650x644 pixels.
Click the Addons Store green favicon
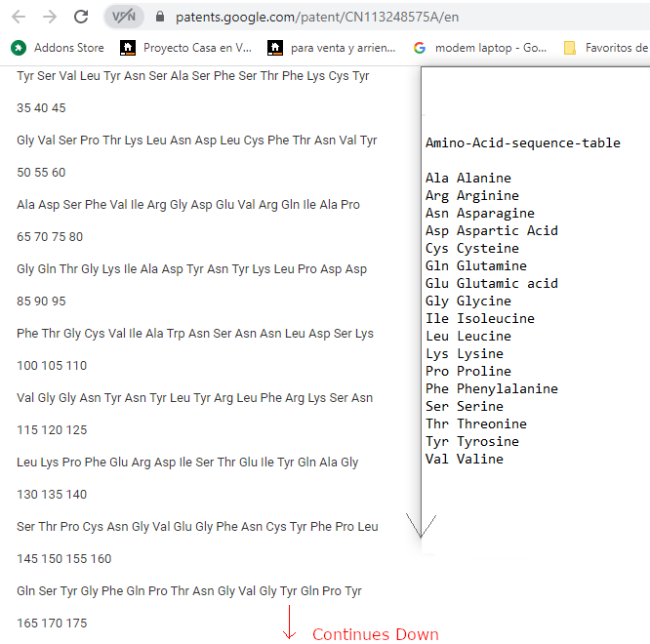tap(18, 47)
